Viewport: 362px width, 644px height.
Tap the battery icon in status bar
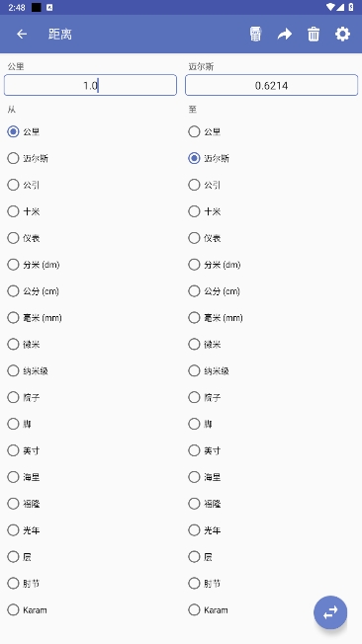tap(351, 7)
